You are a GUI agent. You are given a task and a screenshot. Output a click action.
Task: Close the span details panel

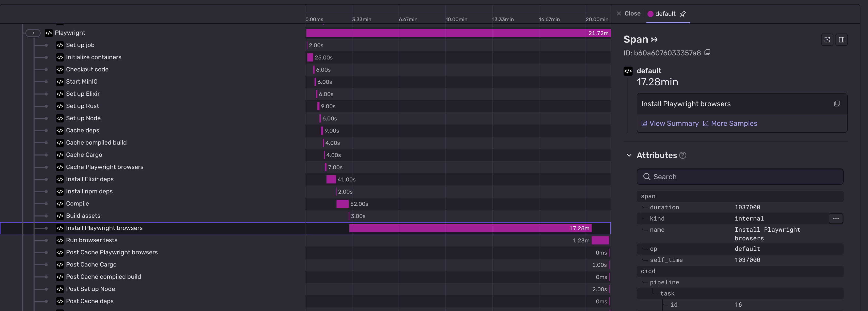point(628,13)
